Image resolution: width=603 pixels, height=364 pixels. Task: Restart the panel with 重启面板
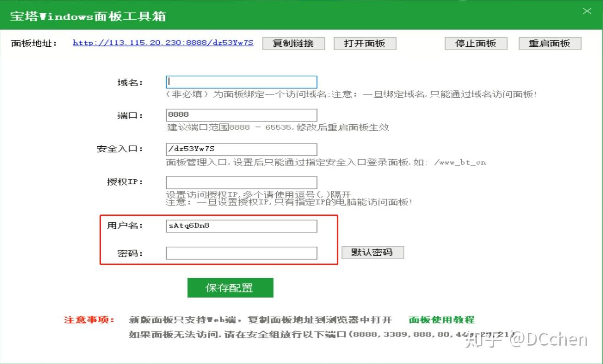tap(550, 44)
